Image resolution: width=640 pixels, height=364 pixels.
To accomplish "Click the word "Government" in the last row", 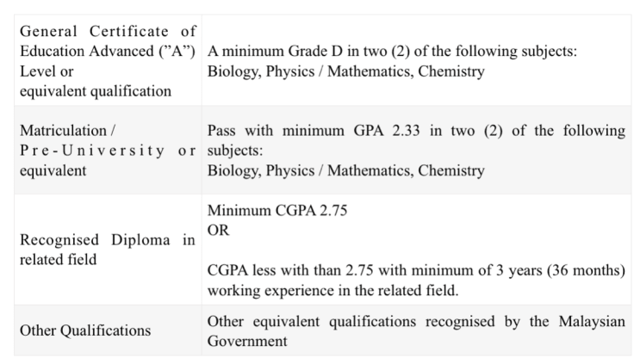I will point(247,341).
